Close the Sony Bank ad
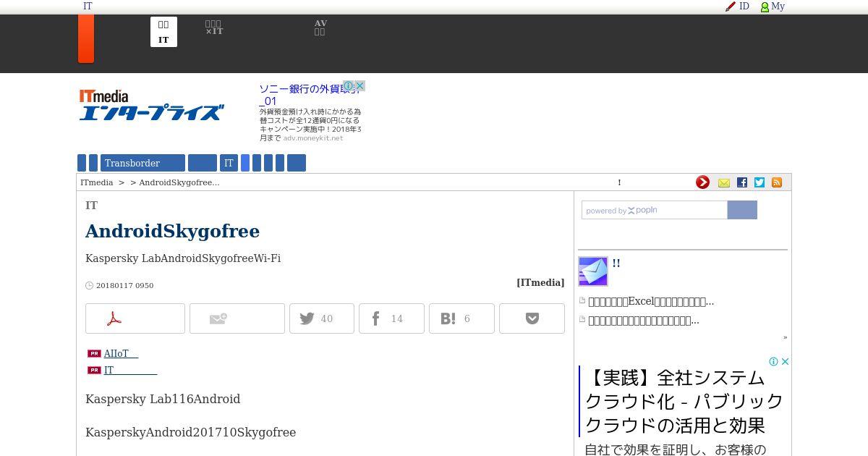 point(359,85)
